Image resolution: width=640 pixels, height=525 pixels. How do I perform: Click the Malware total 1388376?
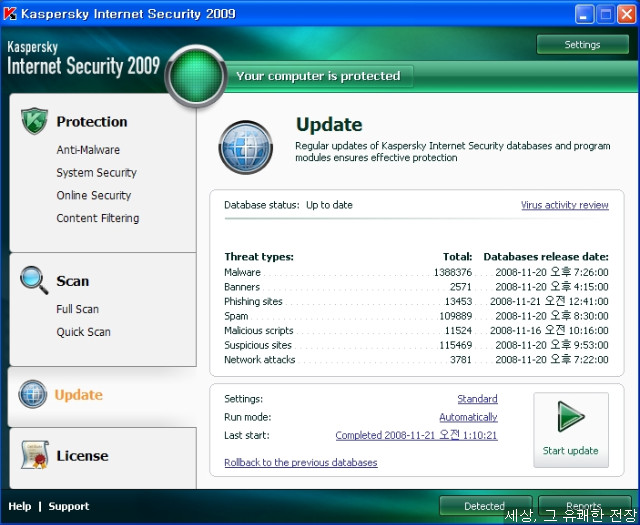[453, 272]
